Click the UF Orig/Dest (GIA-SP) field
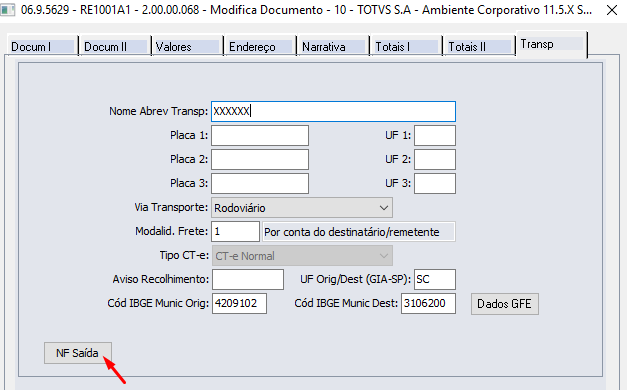Viewport: 627px width, 390px height. tap(435, 280)
